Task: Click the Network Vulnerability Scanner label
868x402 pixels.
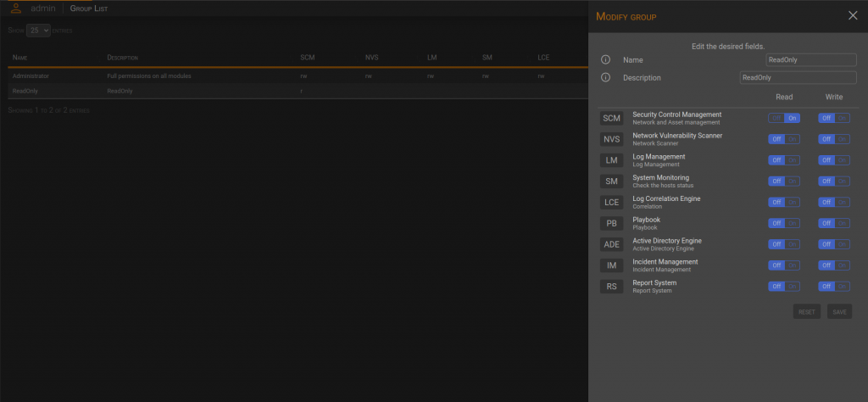Action: [677, 136]
